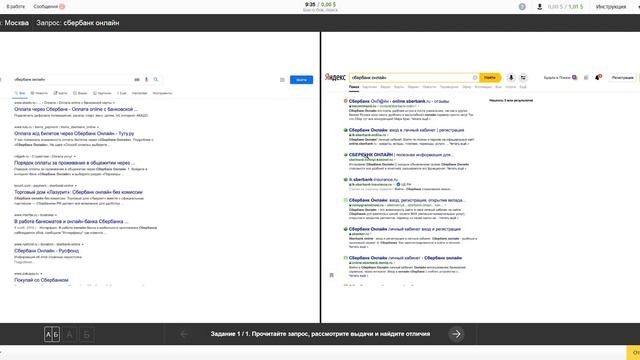Click the left panel search input field
The width and height of the screenshot is (640, 360).
[x=72, y=79]
